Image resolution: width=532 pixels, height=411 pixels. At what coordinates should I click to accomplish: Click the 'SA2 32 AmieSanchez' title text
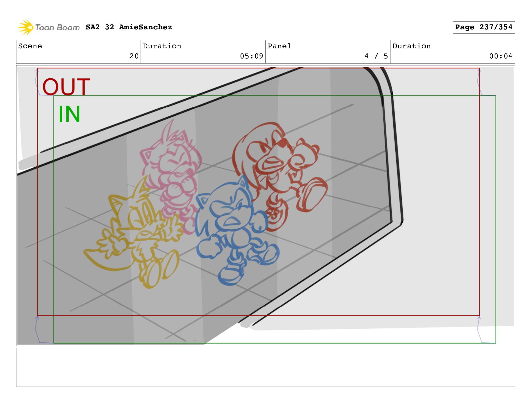129,27
